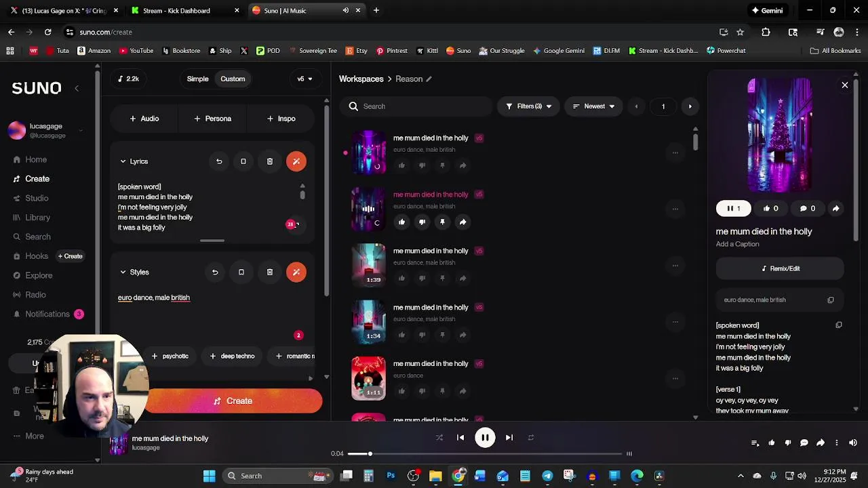868x488 pixels.
Task: Click Add a Caption link
Action: [737, 244]
